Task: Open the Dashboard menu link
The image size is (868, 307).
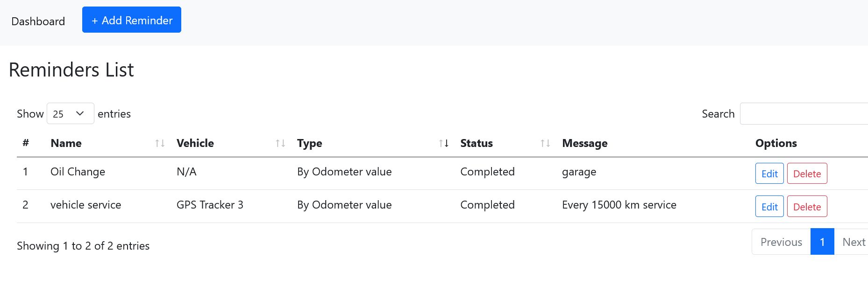Action: click(x=38, y=21)
